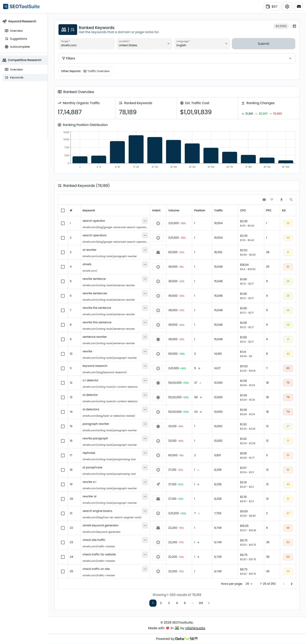Image resolution: width=306 pixels, height=644 pixels.
Task: Sort by the KD column header
Action: (284, 211)
